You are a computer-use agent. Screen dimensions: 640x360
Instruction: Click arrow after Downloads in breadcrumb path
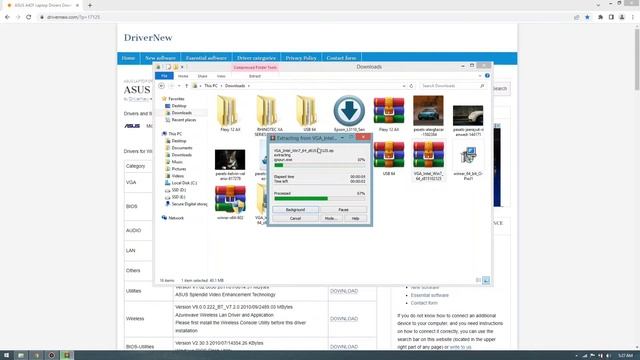coord(249,86)
